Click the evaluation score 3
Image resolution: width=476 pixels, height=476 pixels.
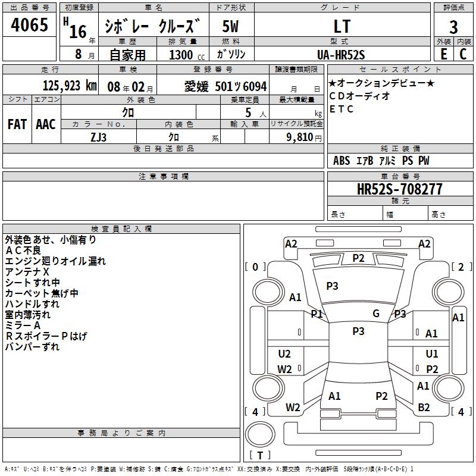453,27
